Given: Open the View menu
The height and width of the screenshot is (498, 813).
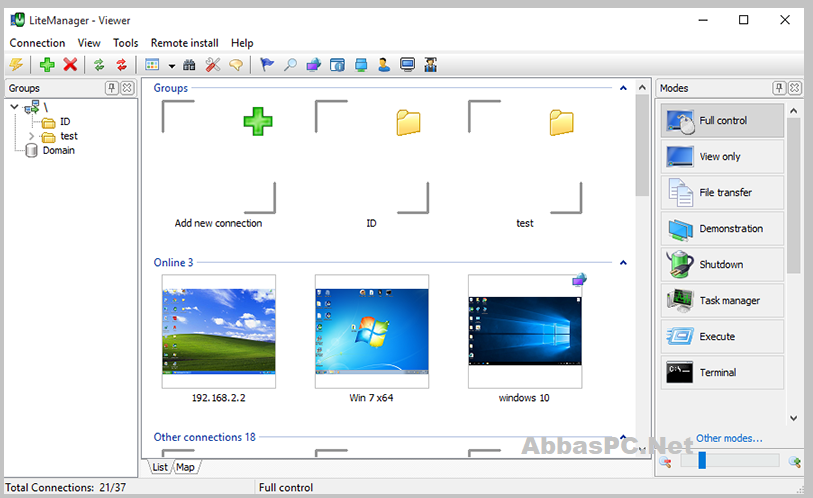Looking at the screenshot, I should click(x=89, y=43).
